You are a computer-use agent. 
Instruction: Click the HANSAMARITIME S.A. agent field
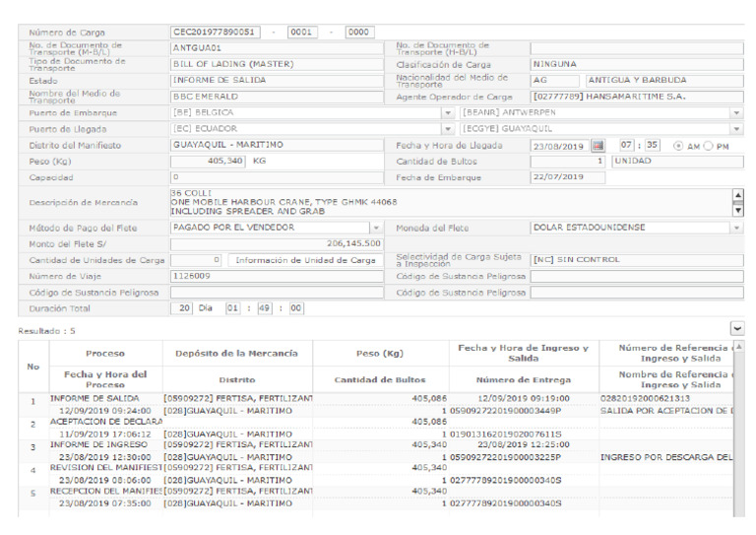637,97
